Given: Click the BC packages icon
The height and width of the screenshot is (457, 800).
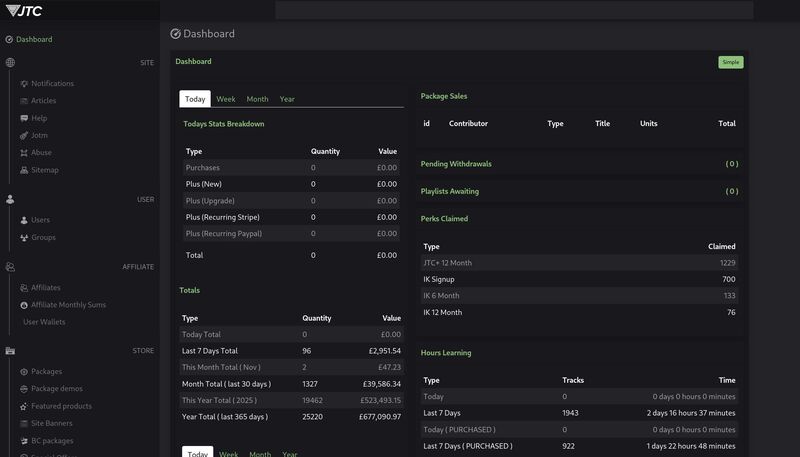Looking at the screenshot, I should tap(24, 441).
